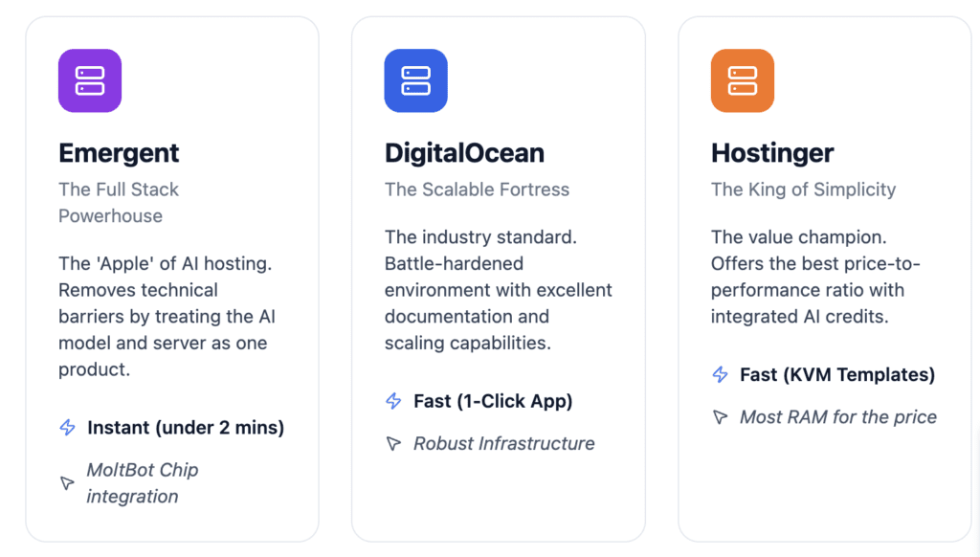Open the DigitalOcean heading link
The image size is (980, 557).
(464, 153)
